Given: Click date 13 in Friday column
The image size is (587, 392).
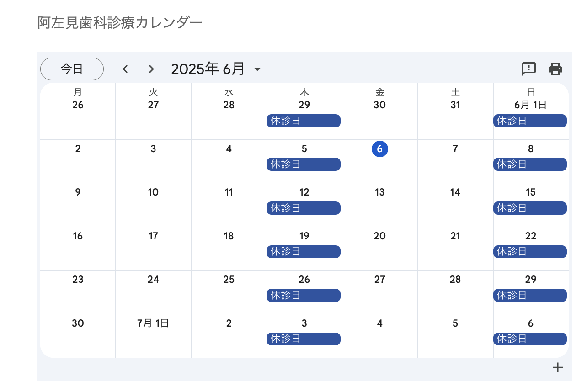Looking at the screenshot, I should [380, 192].
